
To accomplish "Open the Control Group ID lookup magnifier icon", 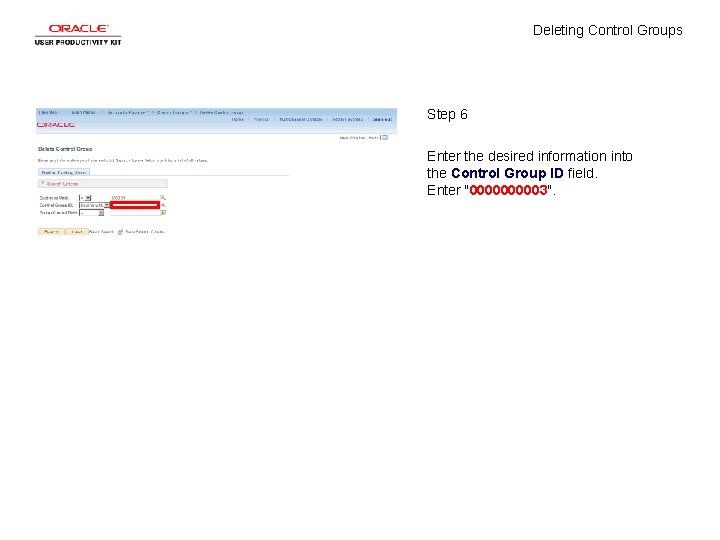I will pos(163,205).
